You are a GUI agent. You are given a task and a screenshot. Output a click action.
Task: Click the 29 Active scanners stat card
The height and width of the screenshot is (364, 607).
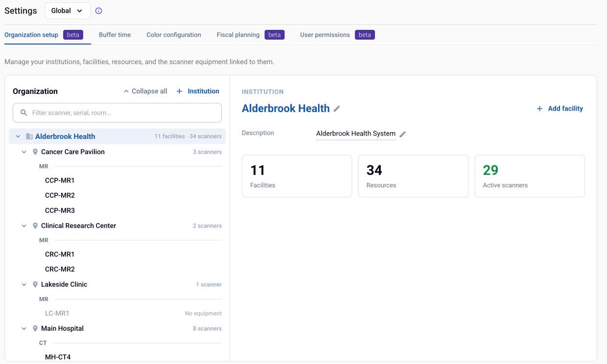click(530, 176)
